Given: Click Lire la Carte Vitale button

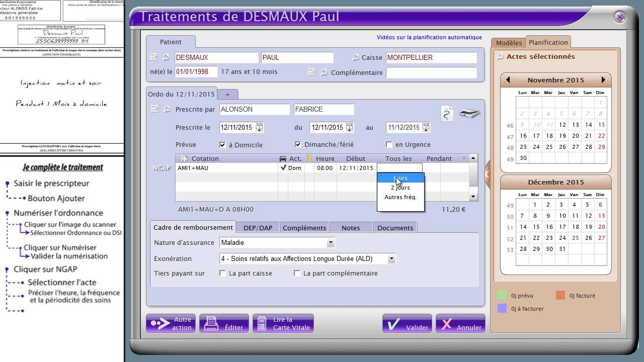Looking at the screenshot, I should coord(283,323).
